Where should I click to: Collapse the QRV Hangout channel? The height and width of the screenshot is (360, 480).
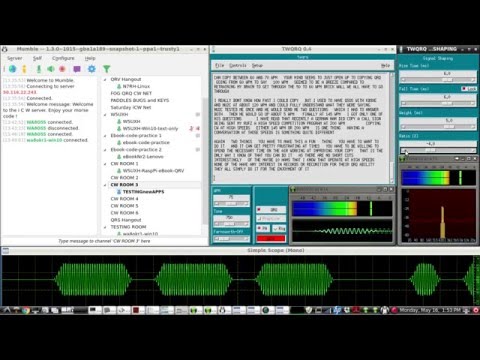pyautogui.click(x=105, y=80)
